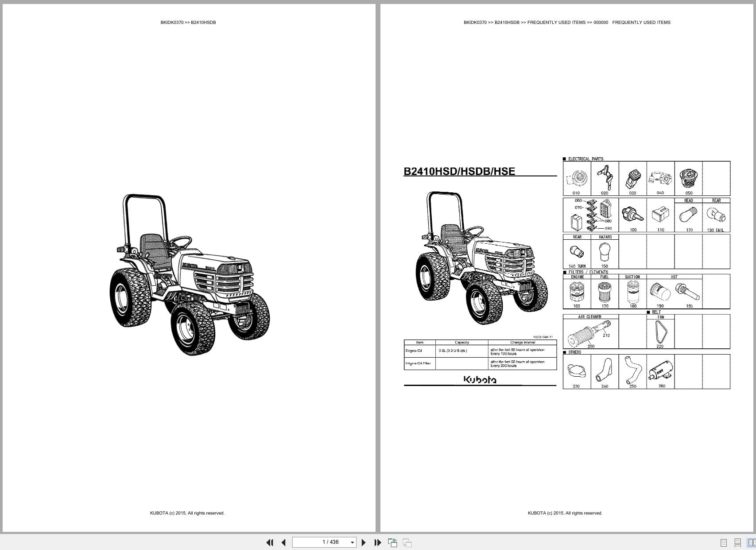This screenshot has width=756, height=550.
Task: Select the key part numbered 020
Action: (605, 179)
